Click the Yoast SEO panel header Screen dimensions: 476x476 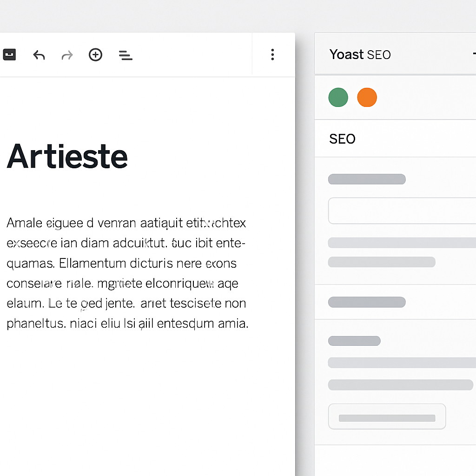click(x=395, y=54)
